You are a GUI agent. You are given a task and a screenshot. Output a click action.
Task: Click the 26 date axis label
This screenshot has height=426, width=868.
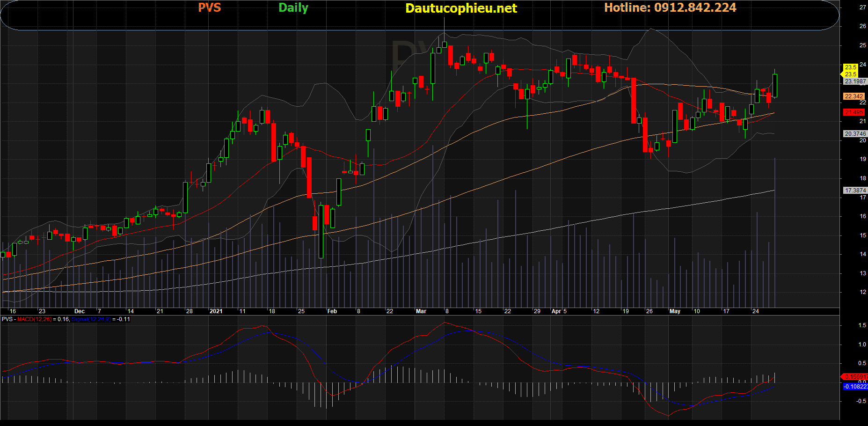[x=649, y=311]
